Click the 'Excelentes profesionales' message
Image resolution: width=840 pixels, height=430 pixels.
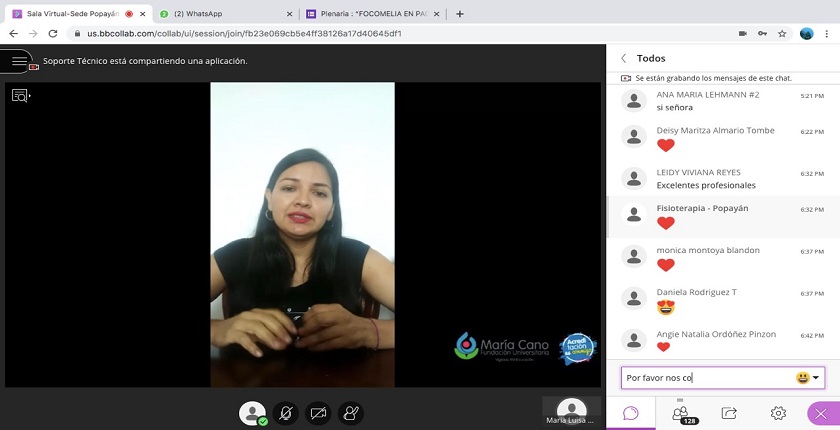(706, 185)
